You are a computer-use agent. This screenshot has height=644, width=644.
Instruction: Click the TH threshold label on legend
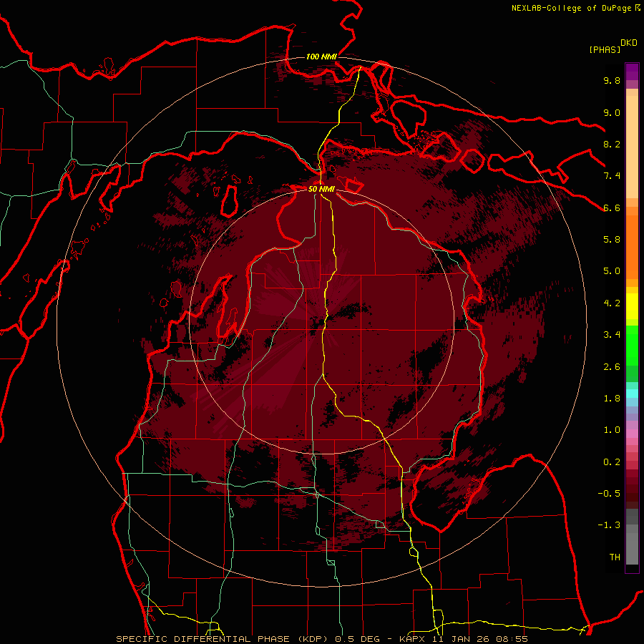615,557
